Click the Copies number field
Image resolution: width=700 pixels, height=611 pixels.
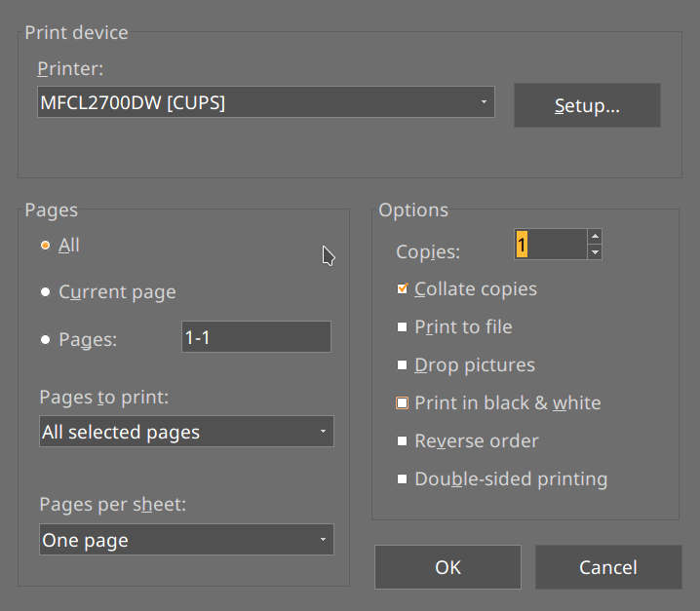[x=550, y=245]
